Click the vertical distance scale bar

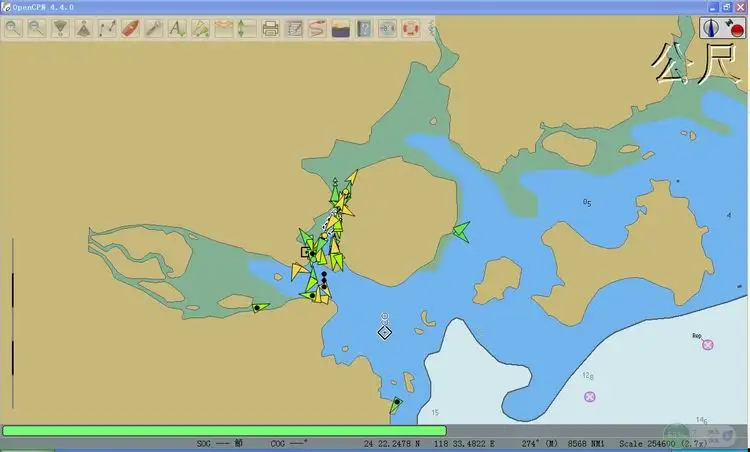point(12,323)
